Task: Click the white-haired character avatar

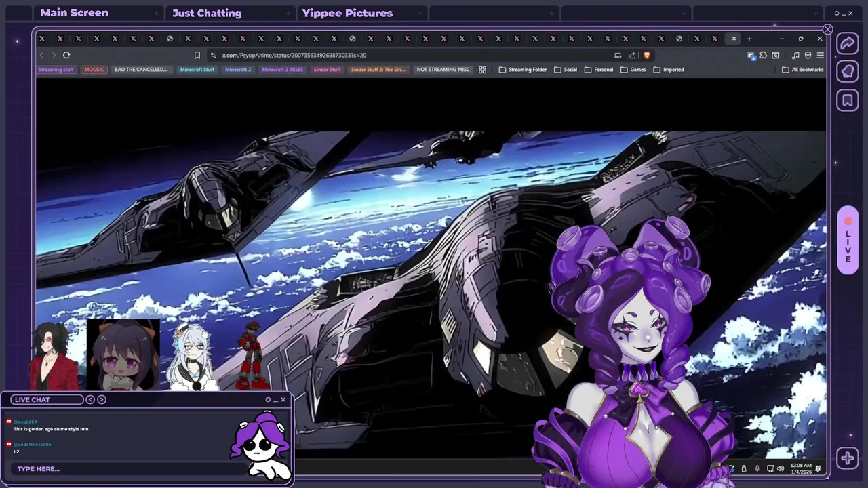Action: click(193, 357)
